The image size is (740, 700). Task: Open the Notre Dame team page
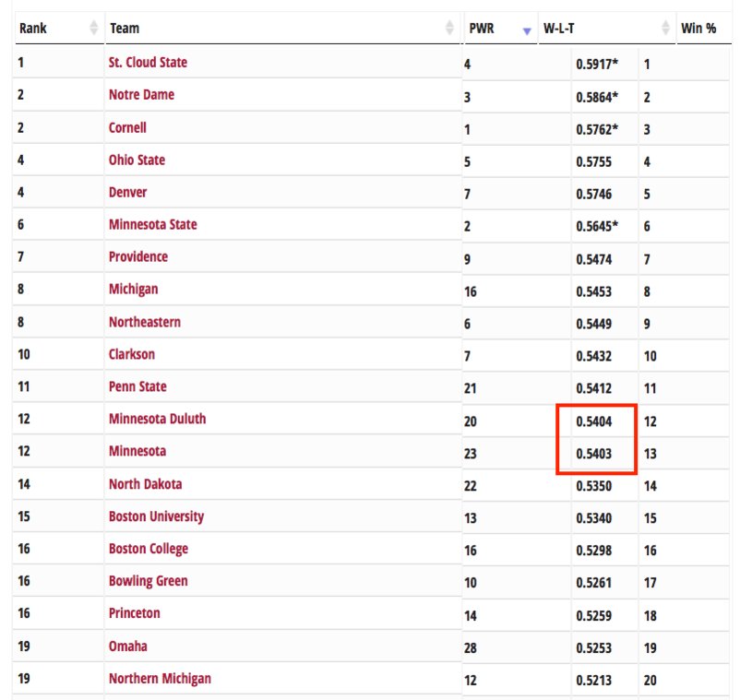[x=141, y=95]
